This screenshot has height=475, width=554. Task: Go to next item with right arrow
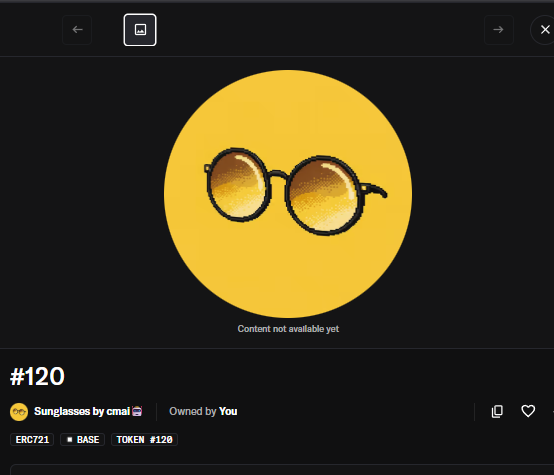point(499,30)
